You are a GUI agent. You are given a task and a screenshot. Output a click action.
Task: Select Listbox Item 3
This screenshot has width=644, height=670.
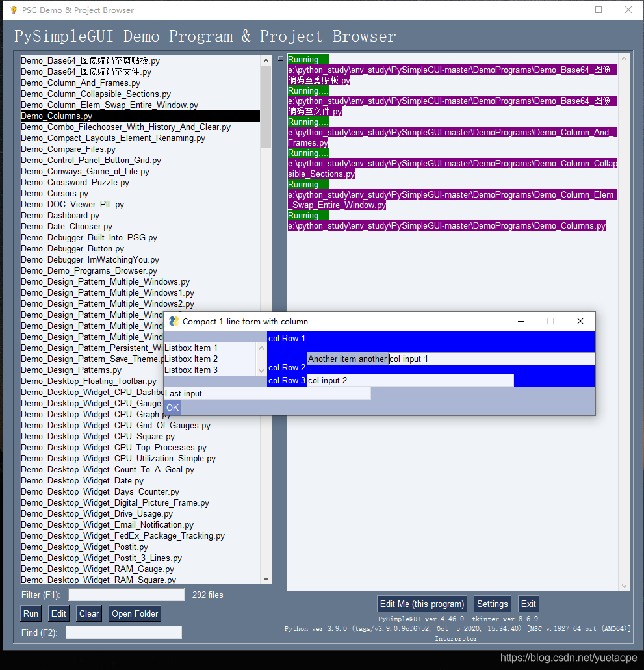[x=211, y=370]
